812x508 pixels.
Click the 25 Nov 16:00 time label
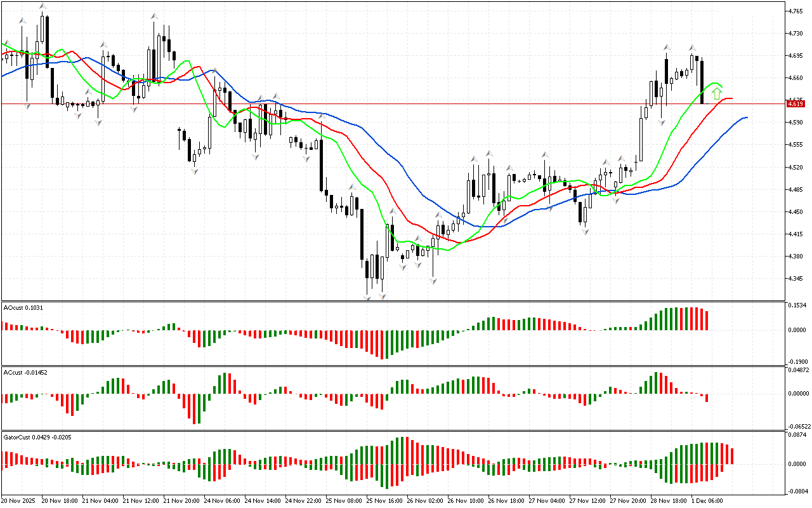pyautogui.click(x=386, y=501)
